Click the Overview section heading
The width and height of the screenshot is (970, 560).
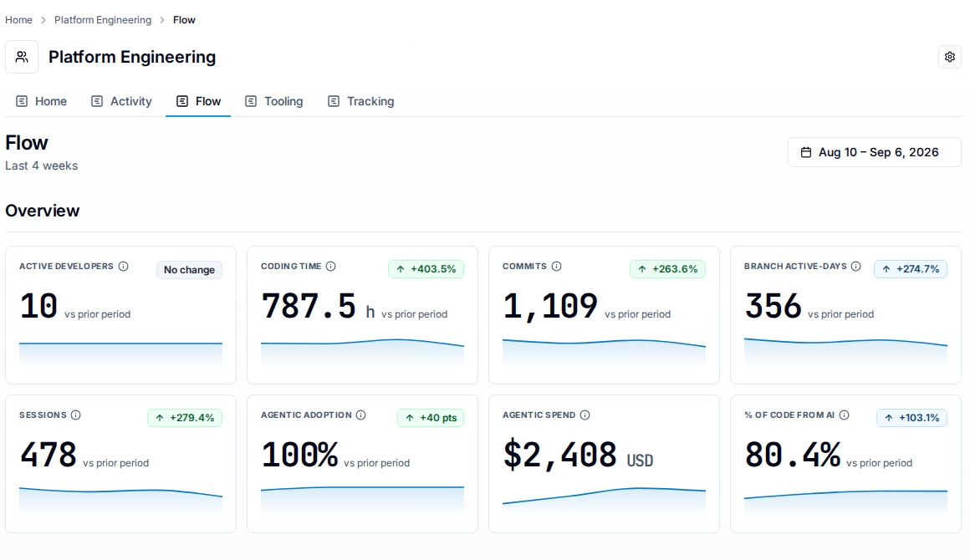point(43,211)
